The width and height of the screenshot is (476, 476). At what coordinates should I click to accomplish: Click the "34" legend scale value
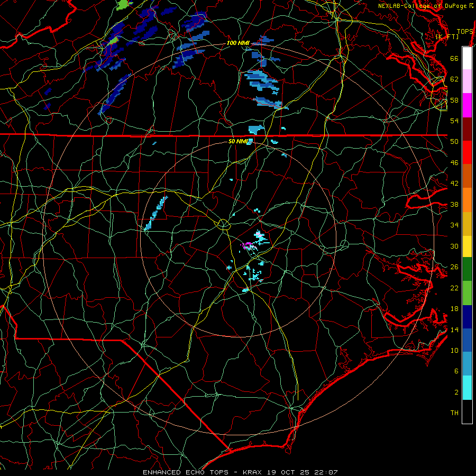(x=454, y=225)
